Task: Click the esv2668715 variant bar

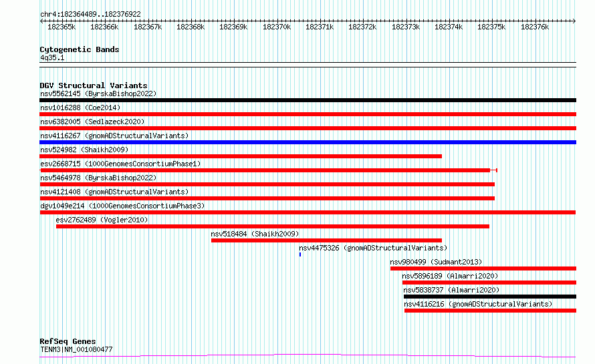Action: (268, 170)
